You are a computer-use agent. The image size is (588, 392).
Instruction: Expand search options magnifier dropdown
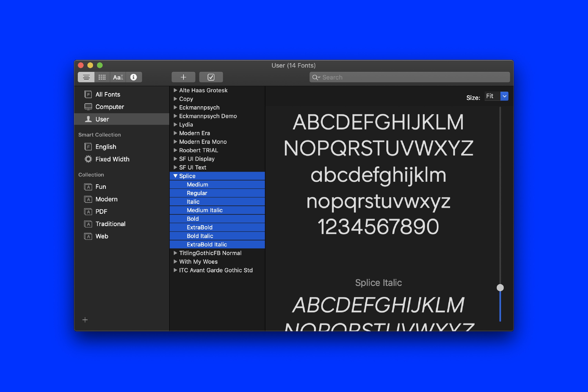click(316, 78)
